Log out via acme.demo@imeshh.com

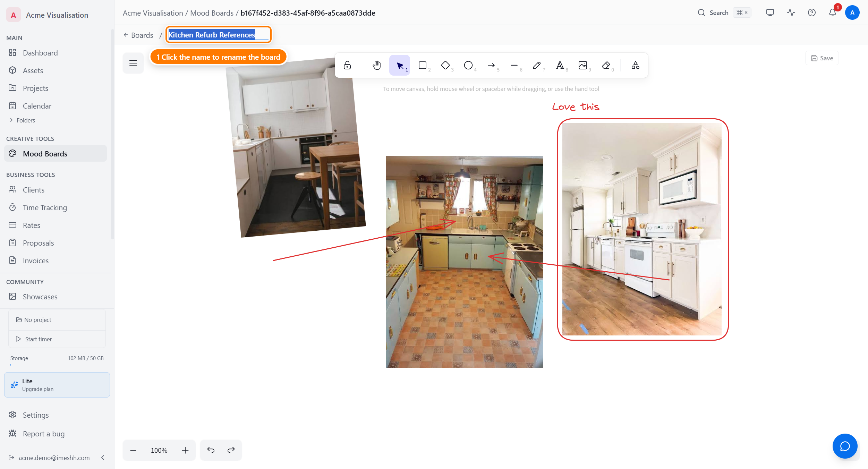(49, 458)
